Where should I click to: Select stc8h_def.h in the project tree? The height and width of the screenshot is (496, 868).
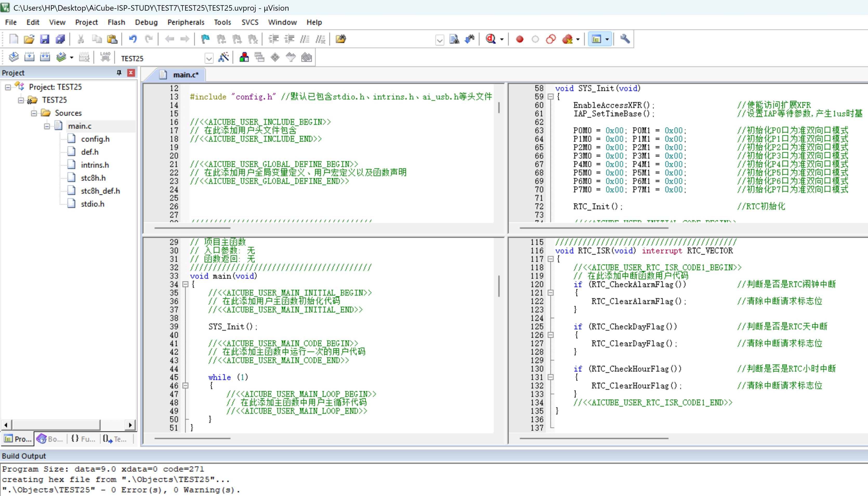pyautogui.click(x=100, y=191)
